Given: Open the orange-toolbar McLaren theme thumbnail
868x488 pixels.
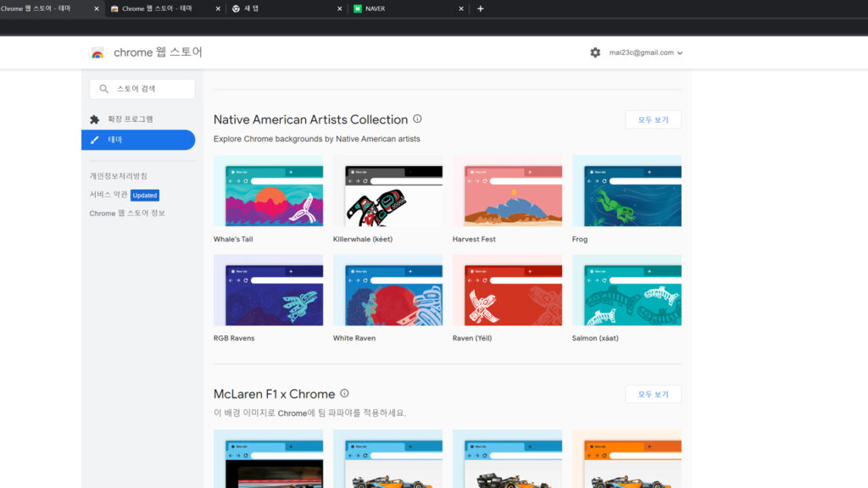Looking at the screenshot, I should point(626,458).
